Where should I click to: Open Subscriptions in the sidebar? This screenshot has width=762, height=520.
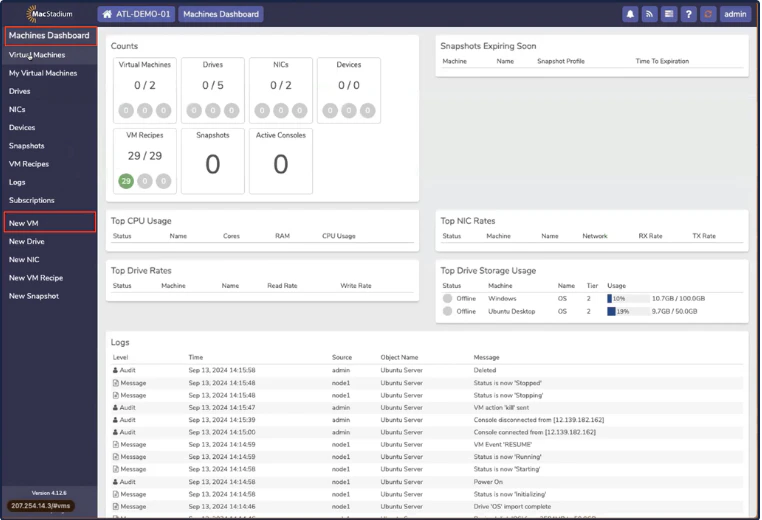(x=32, y=200)
